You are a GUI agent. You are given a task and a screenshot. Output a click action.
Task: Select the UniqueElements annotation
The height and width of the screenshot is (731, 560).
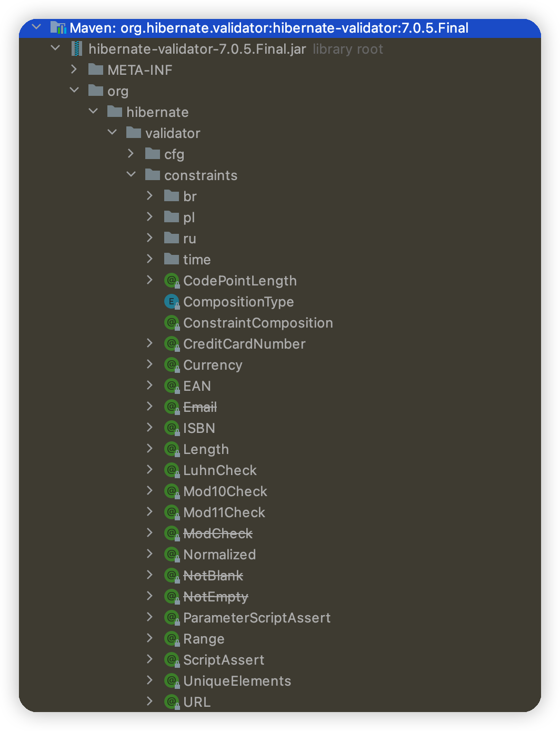pyautogui.click(x=237, y=681)
